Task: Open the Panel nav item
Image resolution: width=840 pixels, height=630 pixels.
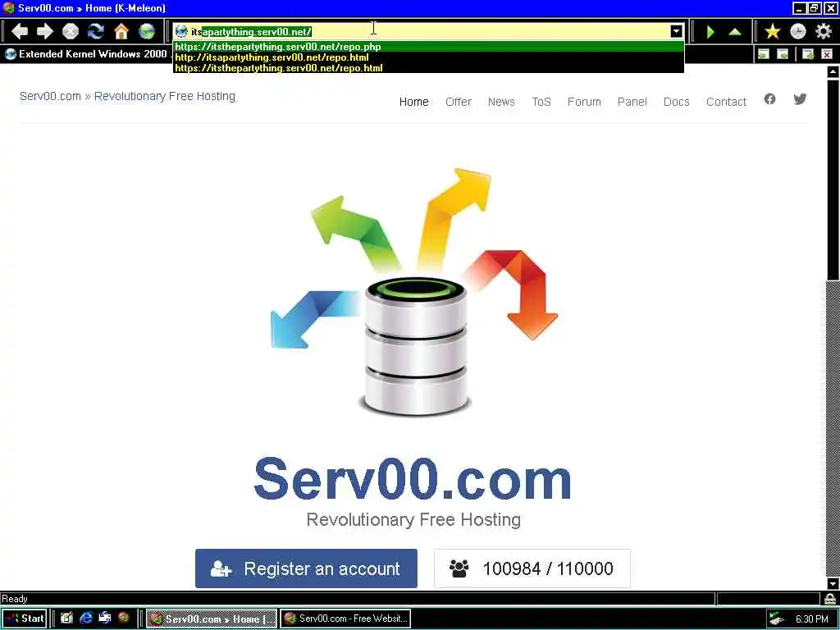Action: 632,102
